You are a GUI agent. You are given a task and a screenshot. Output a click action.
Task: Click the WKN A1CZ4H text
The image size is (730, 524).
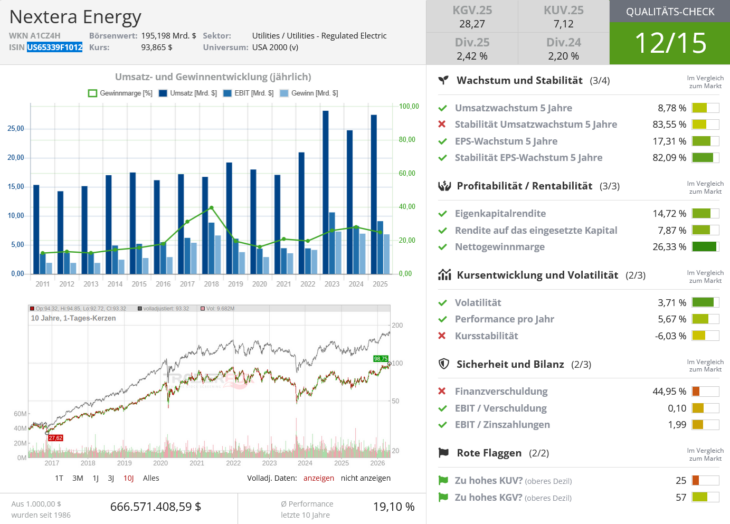(x=34, y=35)
